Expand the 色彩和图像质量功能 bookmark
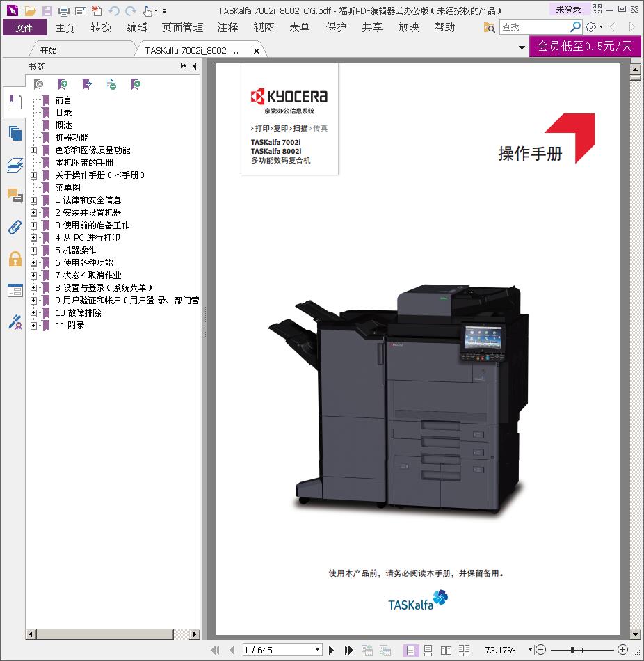Screen dimensions: 644x661 (33, 150)
